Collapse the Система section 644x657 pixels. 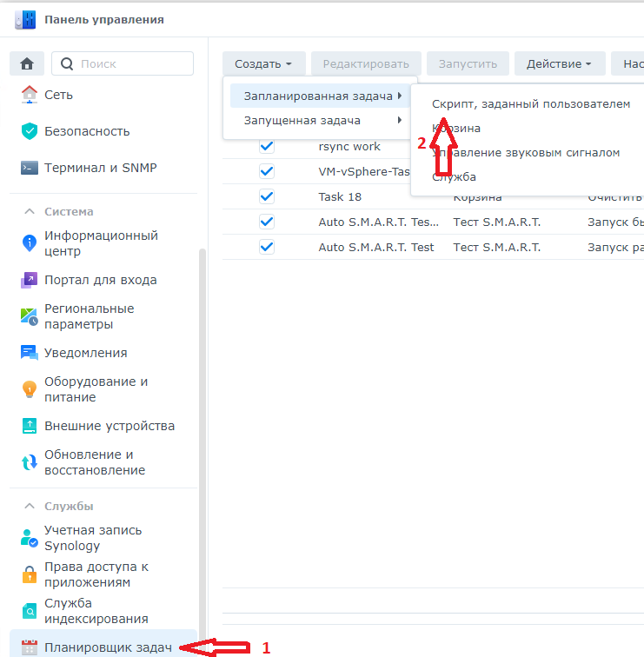click(x=30, y=211)
